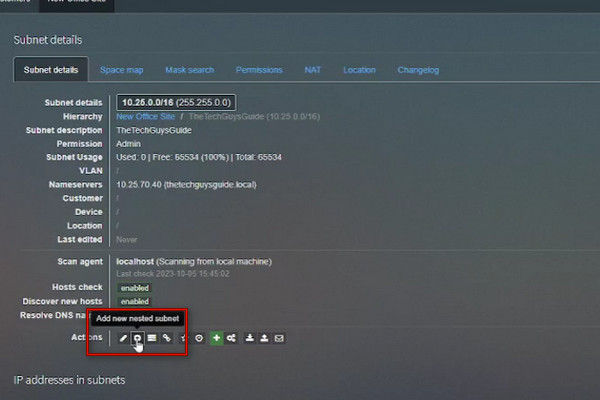
Task: Click the enabled badge for Discover new hosts
Action: [135, 302]
